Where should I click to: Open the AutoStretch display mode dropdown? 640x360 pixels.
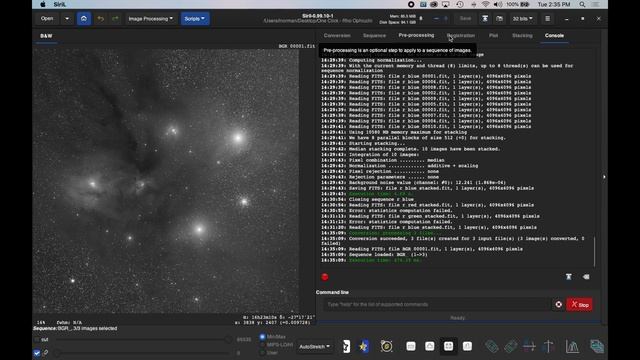[x=314, y=347]
